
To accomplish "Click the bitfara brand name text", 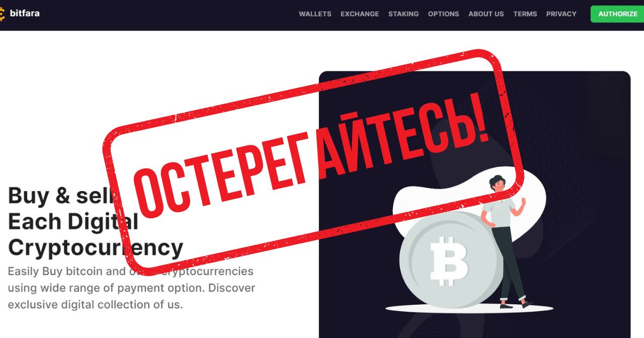I will (25, 13).
